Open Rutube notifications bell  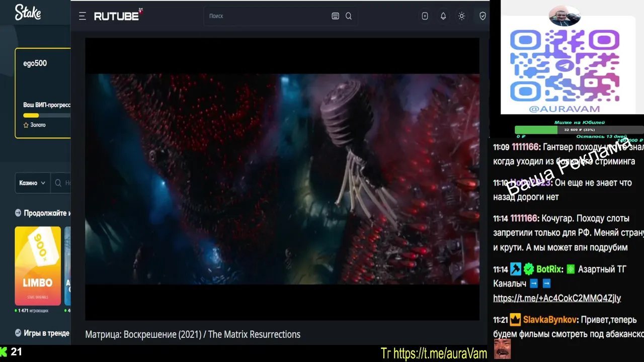[x=443, y=16]
